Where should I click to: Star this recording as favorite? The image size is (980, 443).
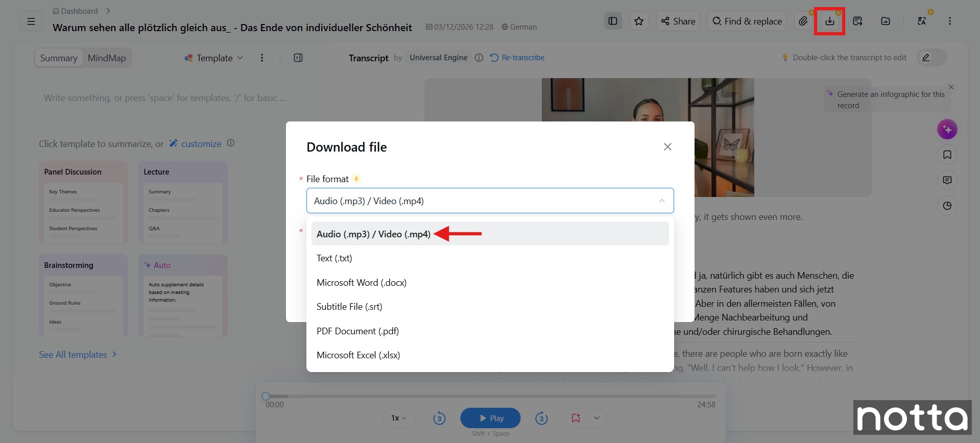(638, 21)
